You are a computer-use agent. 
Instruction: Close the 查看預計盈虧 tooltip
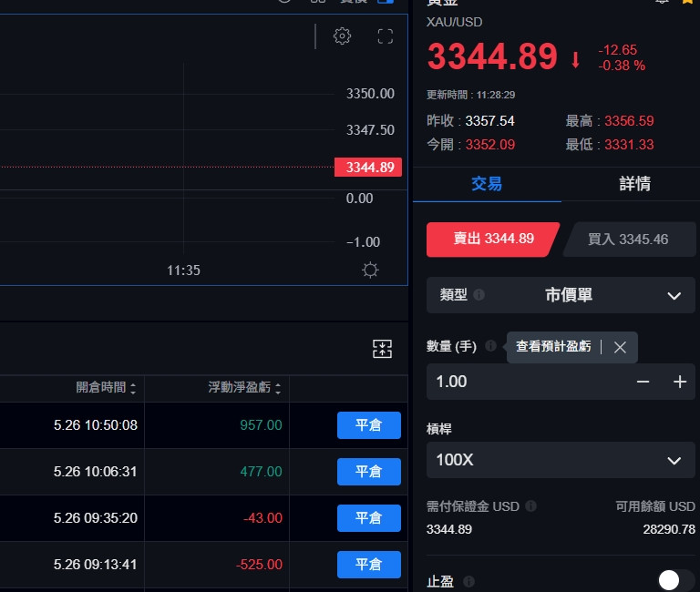620,347
